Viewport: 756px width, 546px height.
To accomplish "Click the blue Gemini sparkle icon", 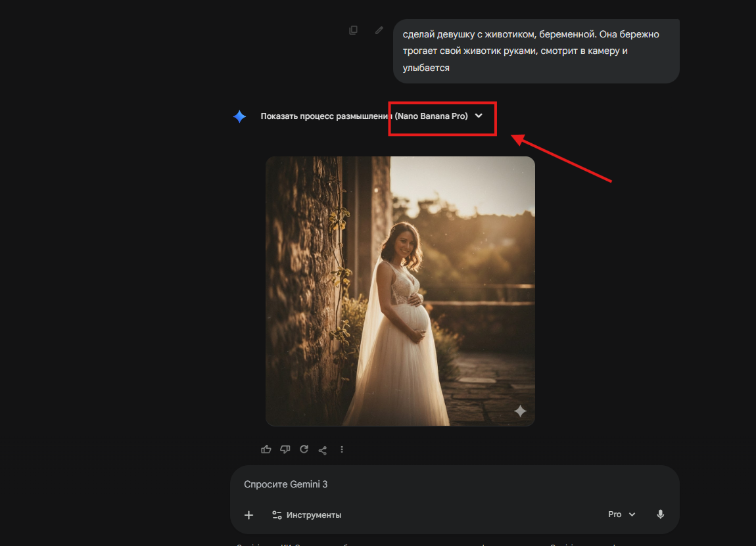I will click(239, 116).
